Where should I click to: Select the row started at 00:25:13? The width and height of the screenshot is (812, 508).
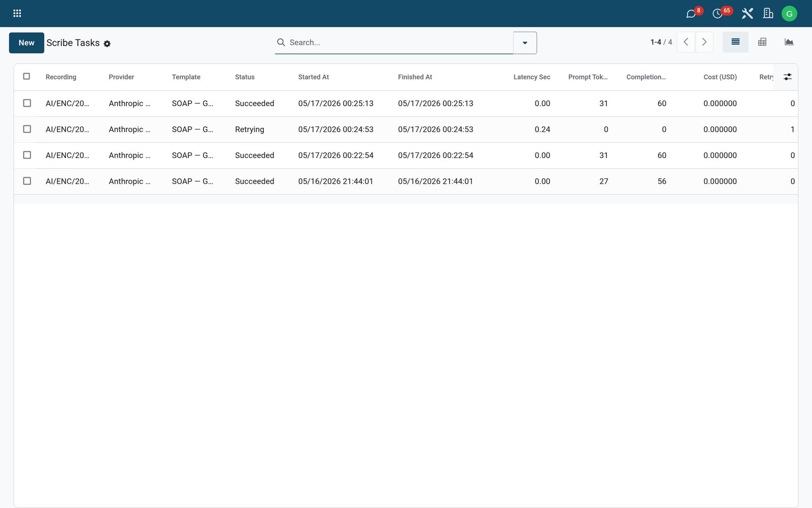pyautogui.click(x=27, y=103)
